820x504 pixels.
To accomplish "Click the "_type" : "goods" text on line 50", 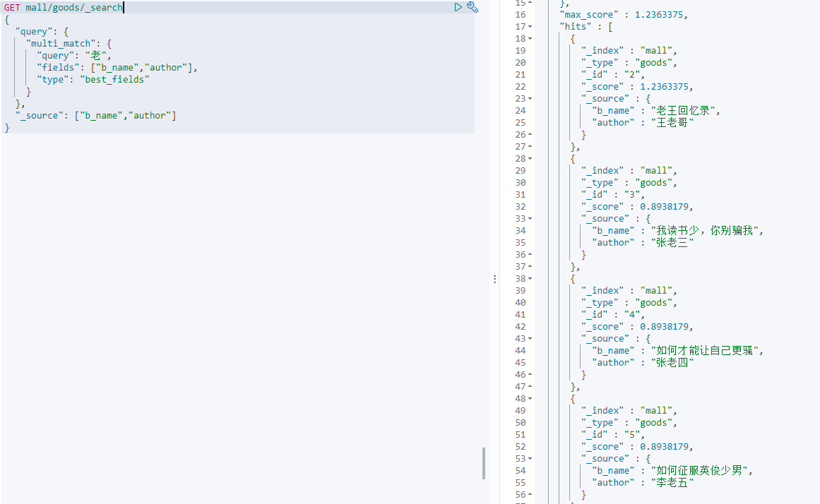I will (629, 422).
